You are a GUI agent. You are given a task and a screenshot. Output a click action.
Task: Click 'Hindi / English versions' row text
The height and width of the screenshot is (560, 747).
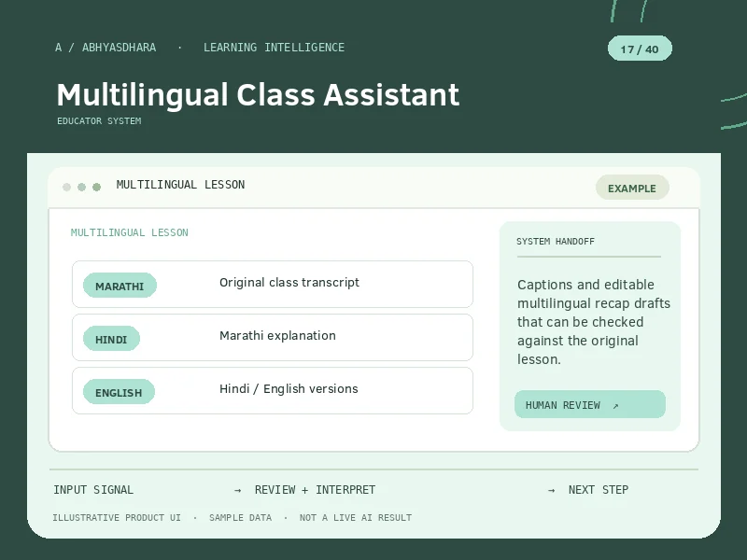pyautogui.click(x=289, y=388)
